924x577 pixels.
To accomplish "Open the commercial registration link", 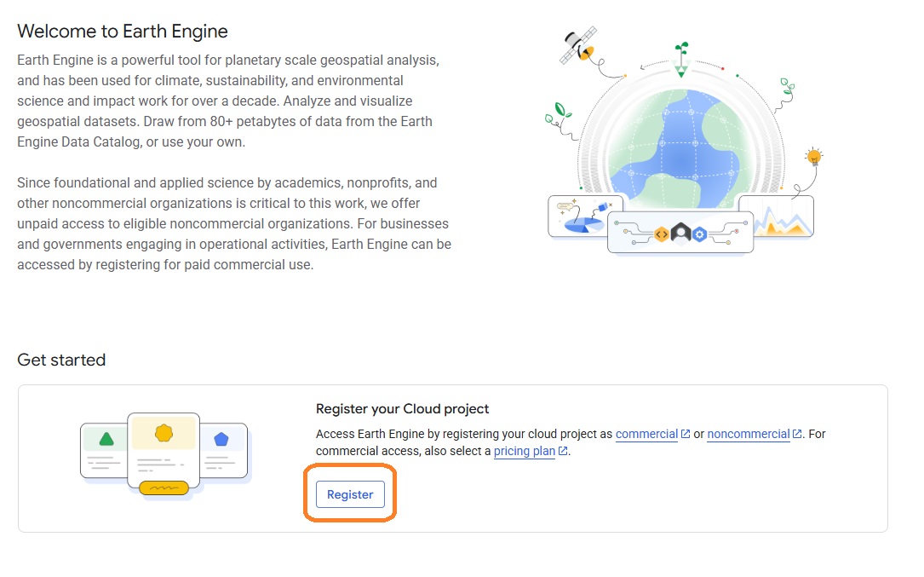I will (x=646, y=434).
